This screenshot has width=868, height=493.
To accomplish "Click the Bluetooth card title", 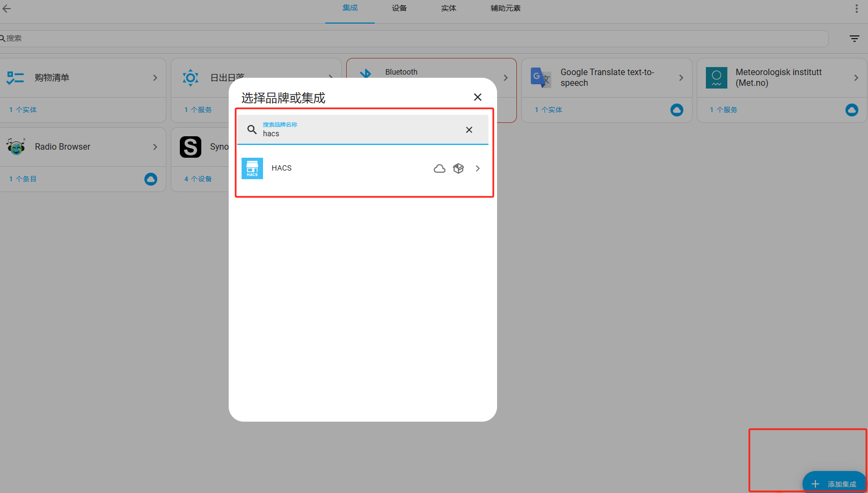I will (x=401, y=72).
